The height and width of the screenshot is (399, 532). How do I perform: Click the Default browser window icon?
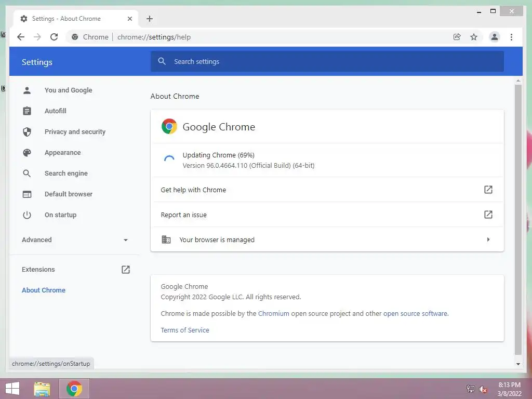[27, 194]
